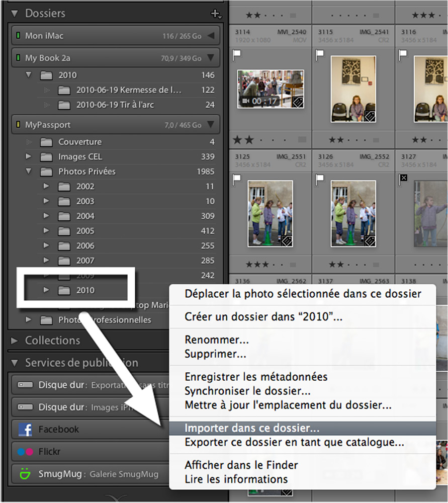
Task: Select the 2005 folder icon
Action: [x=64, y=231]
